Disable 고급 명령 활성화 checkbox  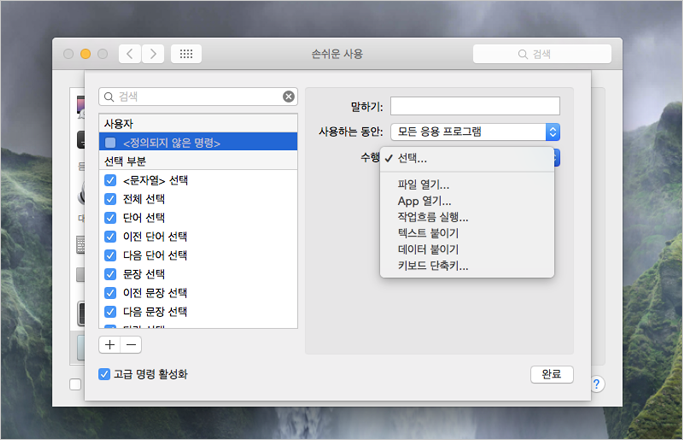point(104,374)
